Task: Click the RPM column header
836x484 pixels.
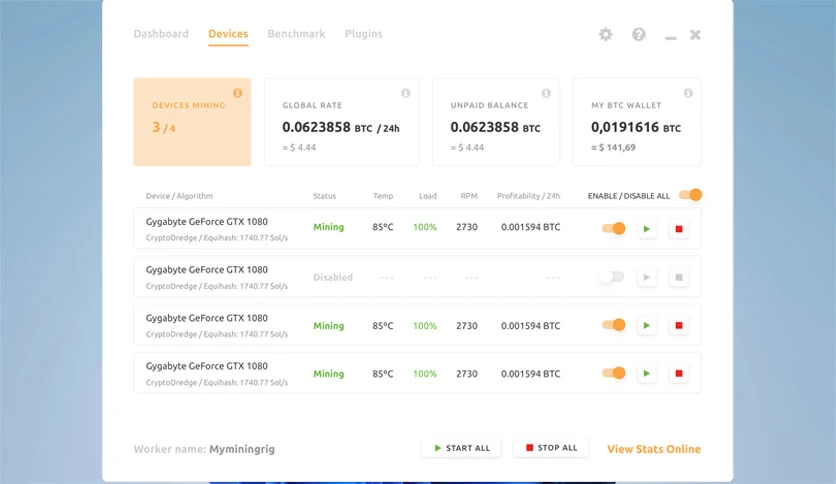Action: coord(469,196)
